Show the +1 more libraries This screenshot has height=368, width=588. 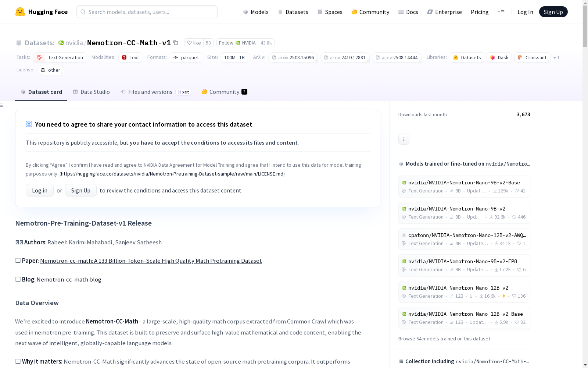(556, 57)
